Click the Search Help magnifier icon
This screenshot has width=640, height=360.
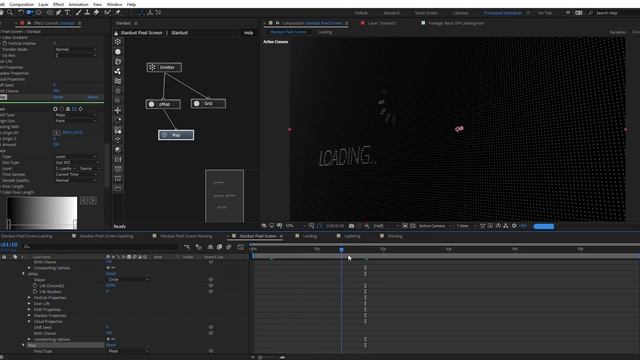tap(590, 13)
